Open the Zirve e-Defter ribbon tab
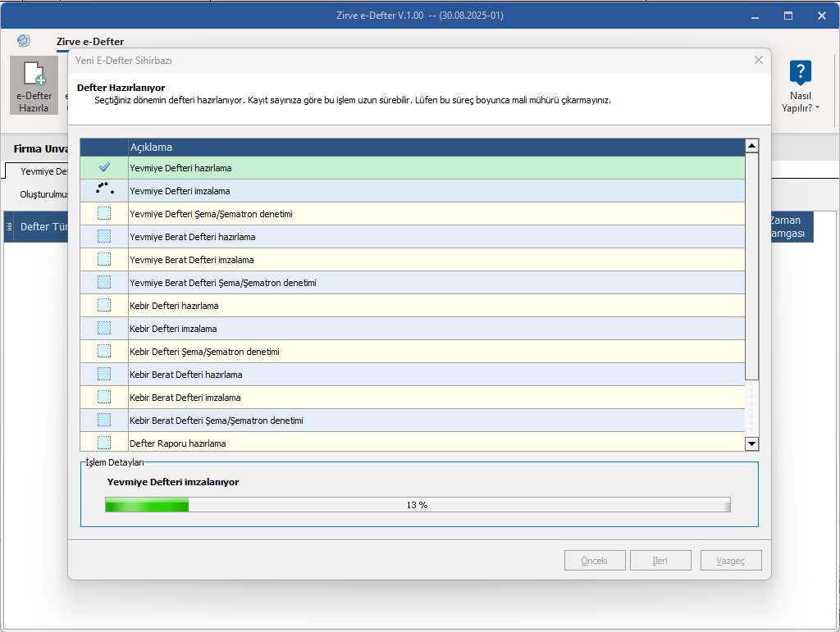Image resolution: width=840 pixels, height=632 pixels. [90, 42]
